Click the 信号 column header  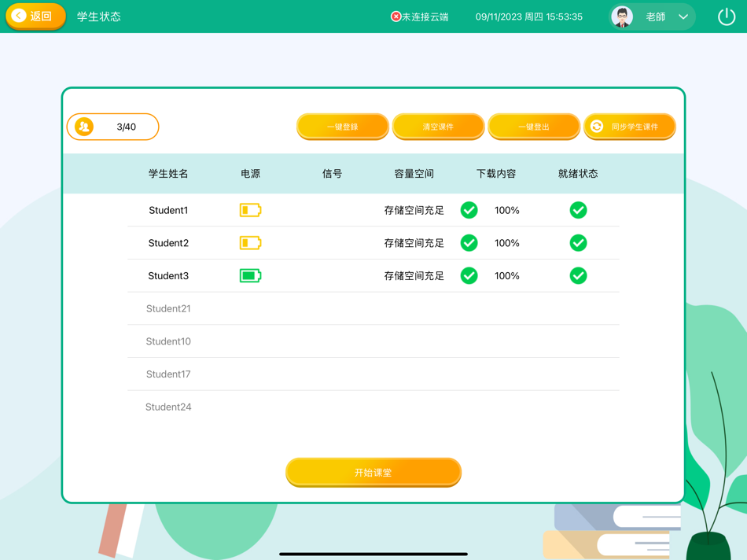(332, 174)
